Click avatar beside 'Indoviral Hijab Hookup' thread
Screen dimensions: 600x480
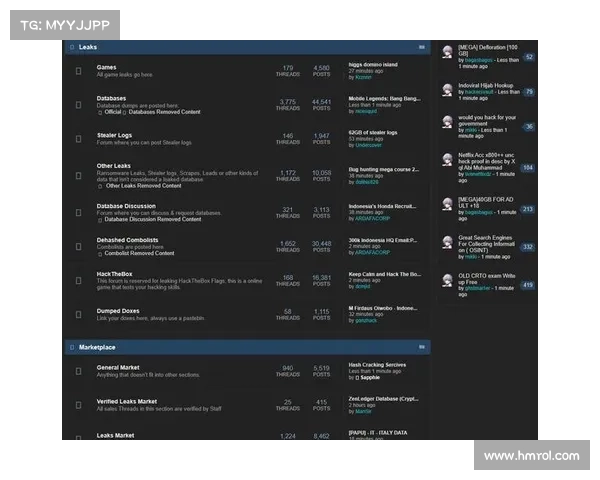coord(447,90)
